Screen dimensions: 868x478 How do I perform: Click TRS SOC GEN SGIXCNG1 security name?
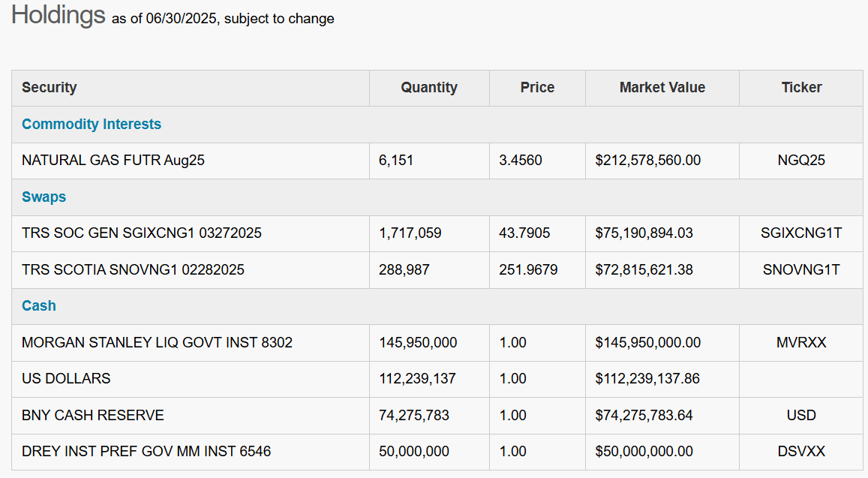(x=142, y=233)
